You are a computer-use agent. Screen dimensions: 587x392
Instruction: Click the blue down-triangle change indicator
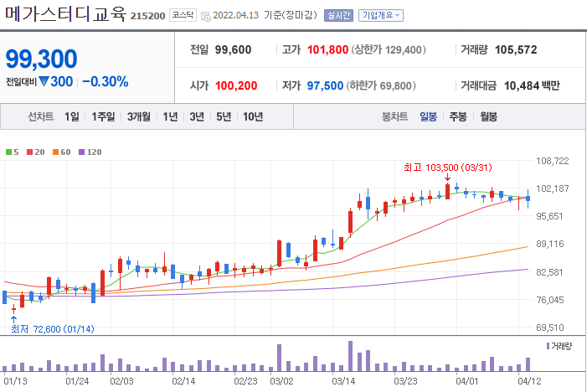44,81
